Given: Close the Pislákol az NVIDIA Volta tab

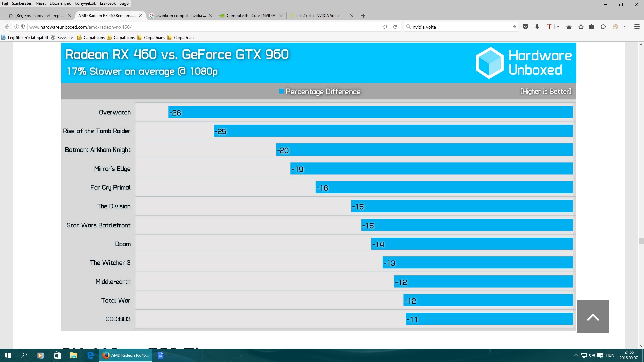Looking at the screenshot, I should (x=352, y=16).
